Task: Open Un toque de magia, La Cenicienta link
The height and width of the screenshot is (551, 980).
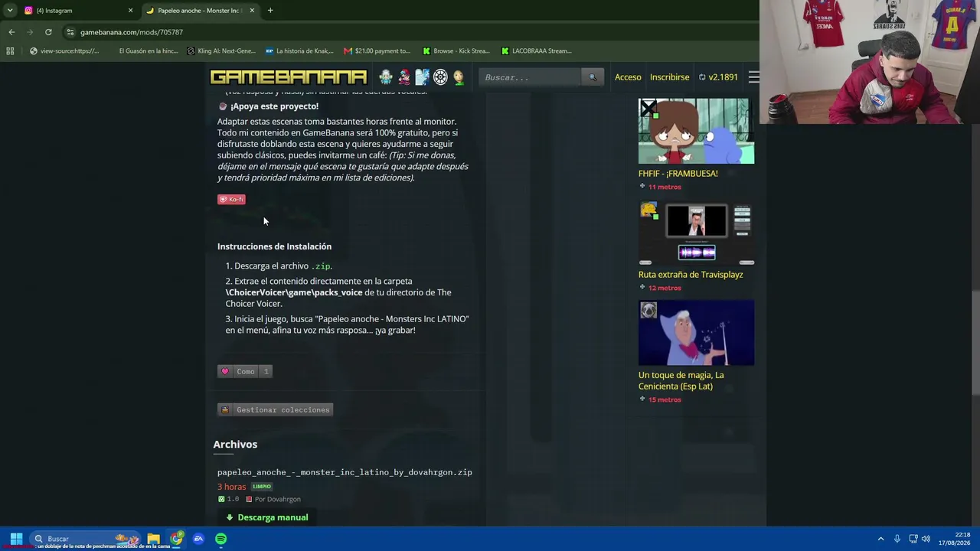Action: click(x=681, y=380)
